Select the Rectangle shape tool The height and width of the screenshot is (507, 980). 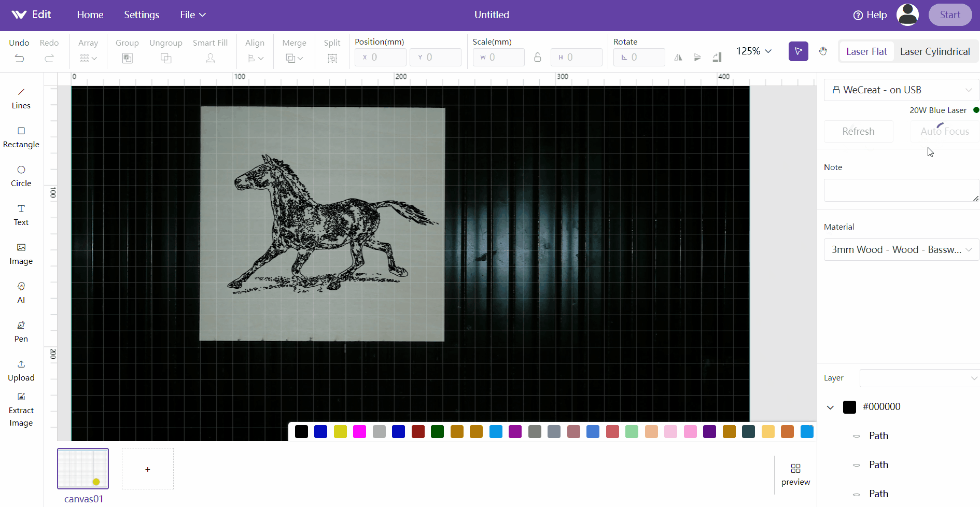click(21, 137)
